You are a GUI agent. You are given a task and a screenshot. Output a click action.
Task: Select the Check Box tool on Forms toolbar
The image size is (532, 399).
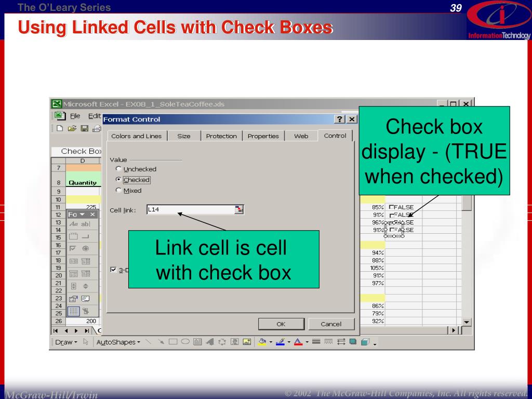[x=74, y=249]
